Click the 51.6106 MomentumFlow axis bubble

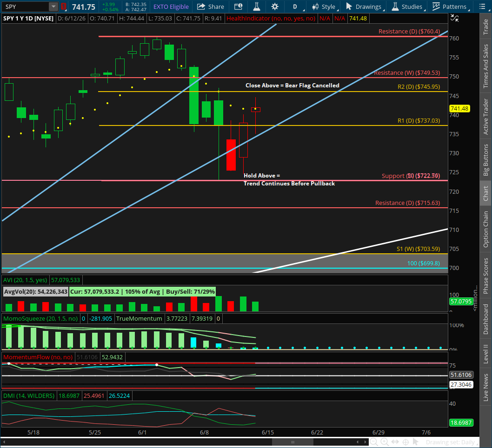(461, 375)
